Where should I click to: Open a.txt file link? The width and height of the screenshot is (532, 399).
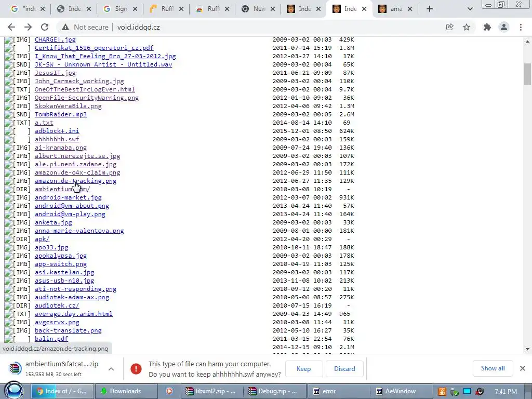[44, 123]
